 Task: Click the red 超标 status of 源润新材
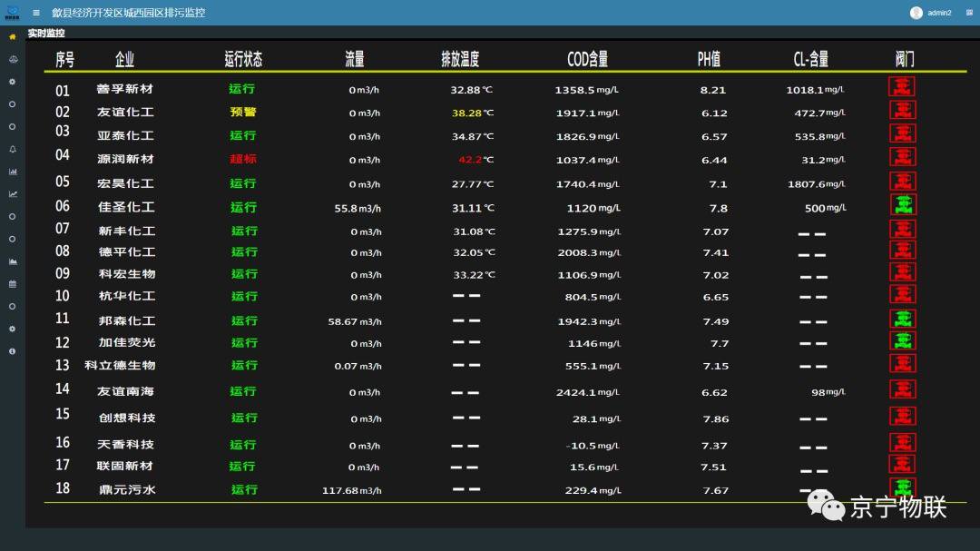click(242, 159)
